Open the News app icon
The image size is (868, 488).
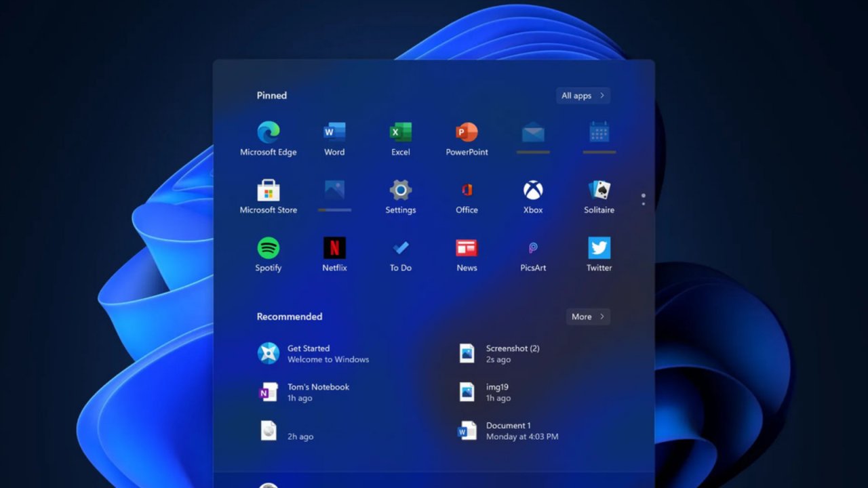(467, 248)
